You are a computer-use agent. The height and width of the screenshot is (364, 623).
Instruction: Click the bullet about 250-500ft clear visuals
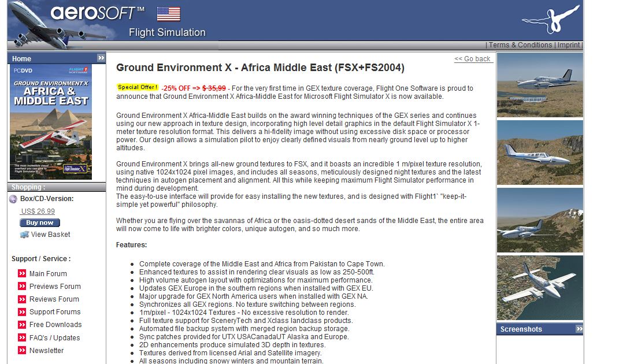[x=257, y=272]
